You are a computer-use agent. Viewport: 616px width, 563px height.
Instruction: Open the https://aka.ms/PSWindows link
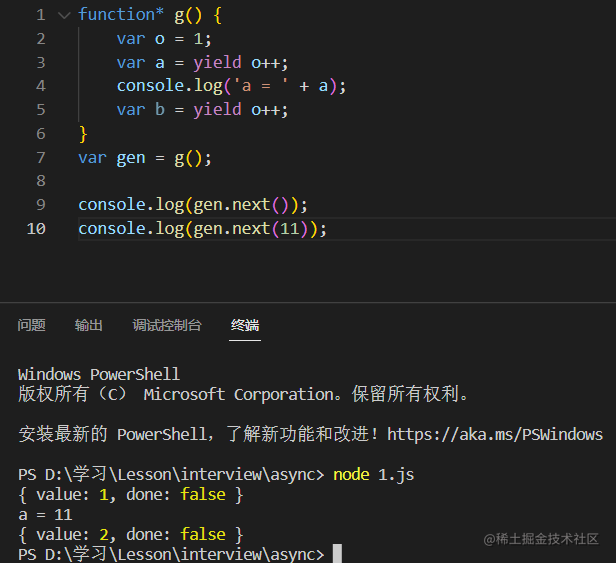click(495, 435)
